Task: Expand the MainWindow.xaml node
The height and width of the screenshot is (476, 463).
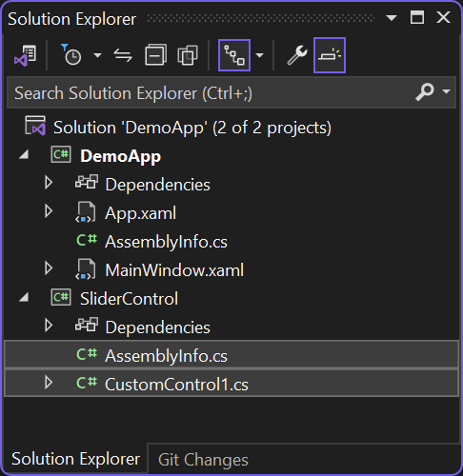Action: click(49, 268)
